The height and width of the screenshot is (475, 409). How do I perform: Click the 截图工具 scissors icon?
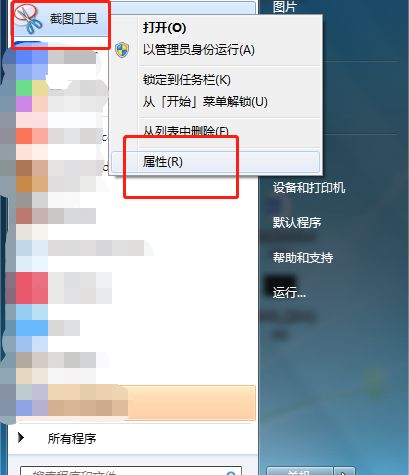tap(28, 19)
